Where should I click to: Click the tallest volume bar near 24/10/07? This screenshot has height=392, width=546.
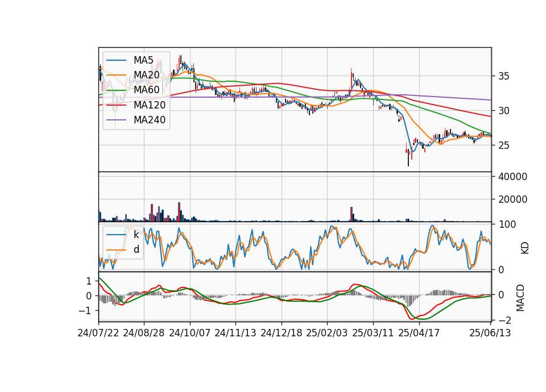click(179, 212)
